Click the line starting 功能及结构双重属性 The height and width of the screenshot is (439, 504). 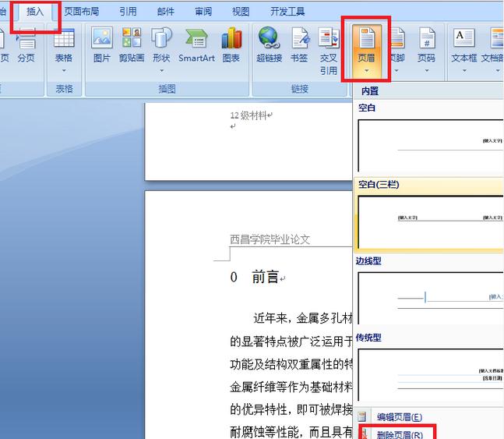click(291, 364)
